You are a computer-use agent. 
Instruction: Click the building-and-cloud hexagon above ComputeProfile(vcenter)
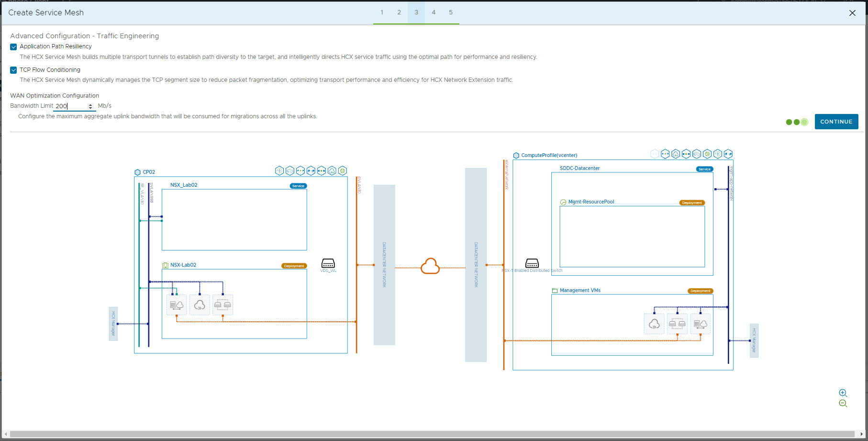[697, 154]
